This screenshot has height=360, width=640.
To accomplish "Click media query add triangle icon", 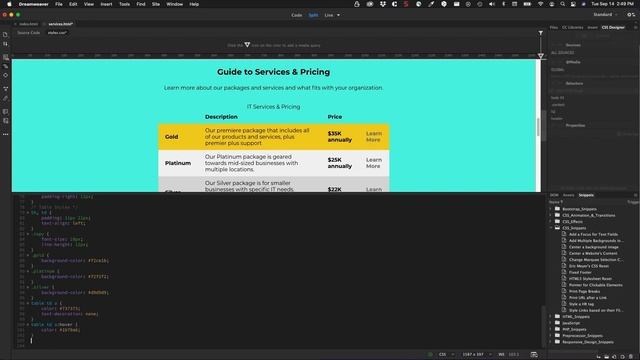I will [247, 44].
